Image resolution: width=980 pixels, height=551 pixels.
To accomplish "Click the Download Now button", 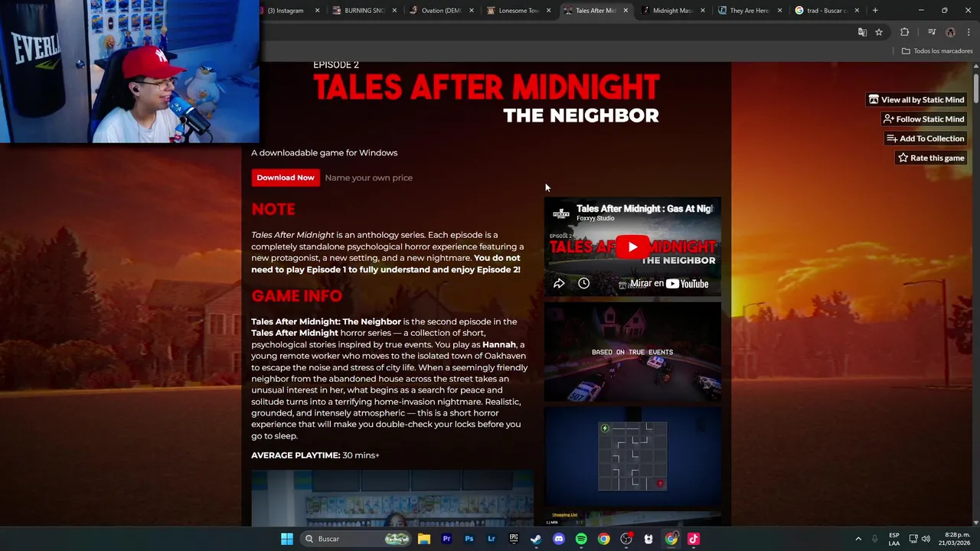I will [286, 178].
